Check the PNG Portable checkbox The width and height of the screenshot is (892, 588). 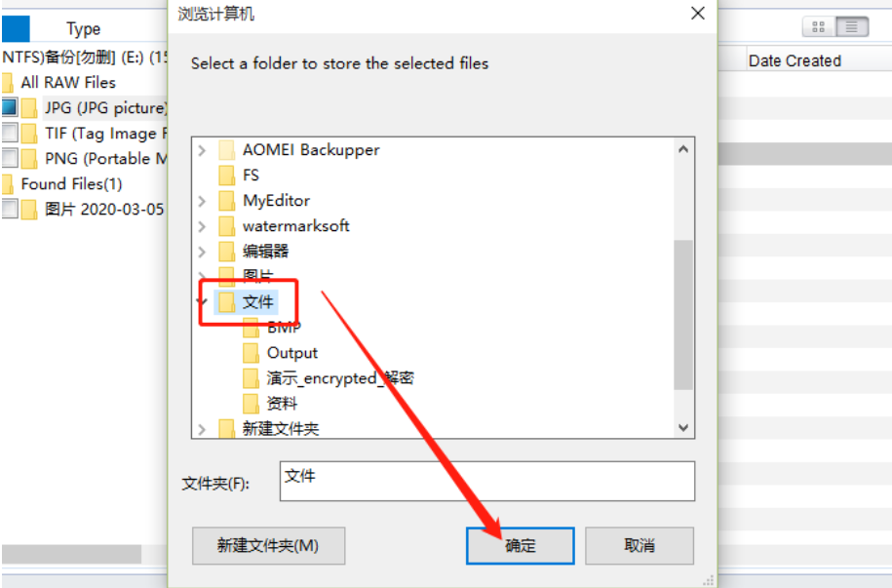point(10,158)
